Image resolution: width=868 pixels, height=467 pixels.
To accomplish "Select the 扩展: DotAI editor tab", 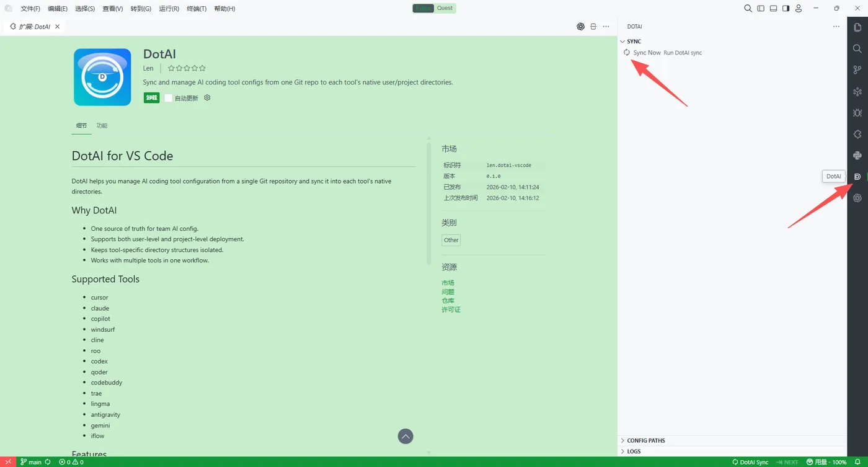I will [x=35, y=27].
